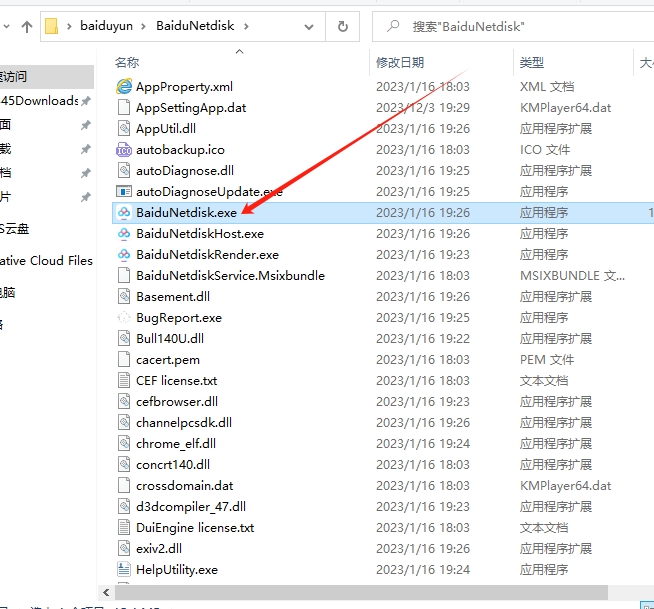Click the autoDiagnose.dll file icon
The image size is (654, 609).
[x=124, y=170]
